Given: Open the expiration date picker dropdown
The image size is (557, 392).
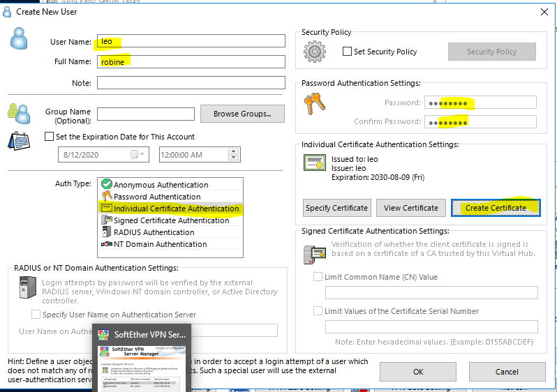Looking at the screenshot, I should coord(138,154).
